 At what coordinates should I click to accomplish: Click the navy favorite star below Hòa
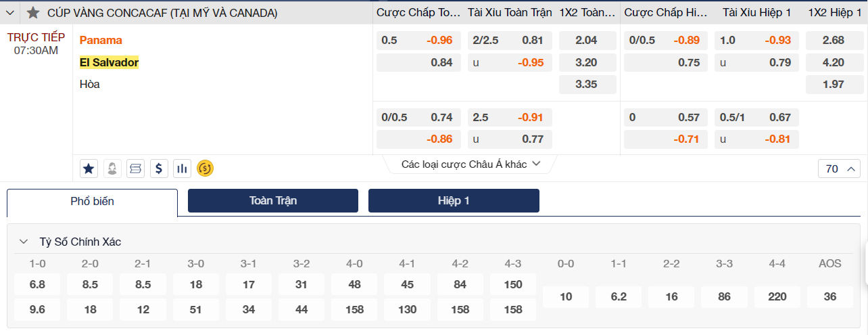coord(89,168)
